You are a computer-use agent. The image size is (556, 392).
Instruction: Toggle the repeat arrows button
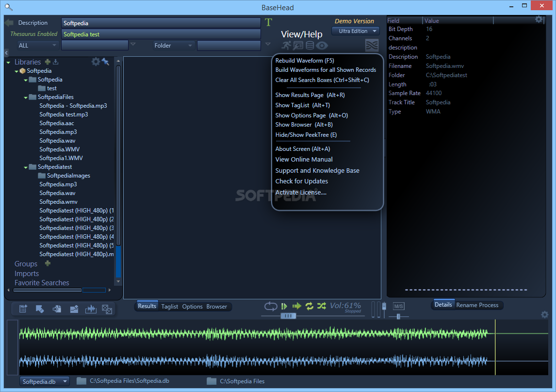click(309, 306)
